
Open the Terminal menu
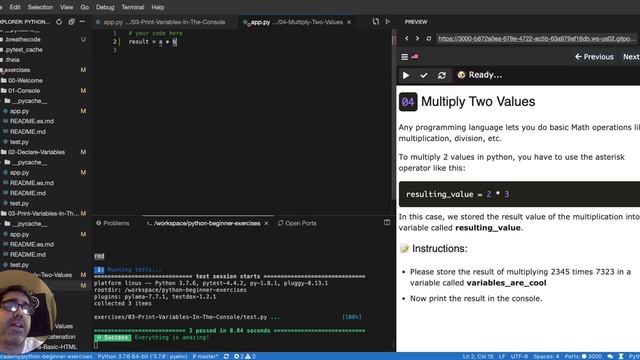pos(133,7)
